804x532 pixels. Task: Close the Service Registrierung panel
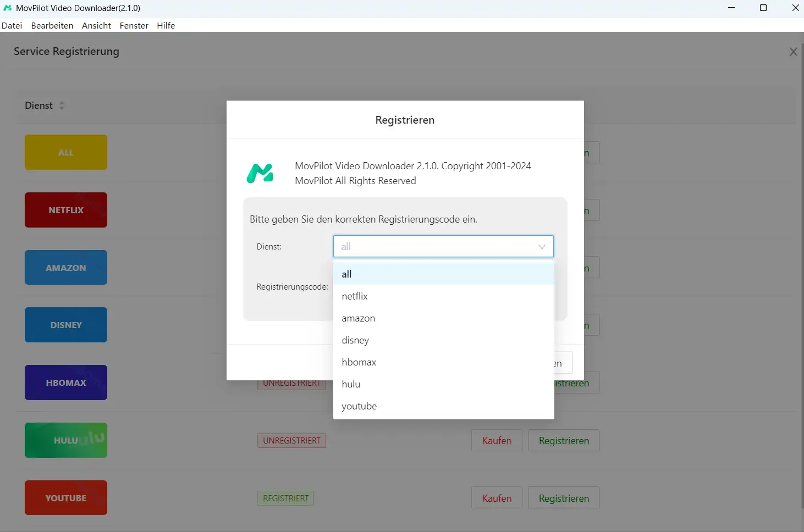(x=793, y=52)
